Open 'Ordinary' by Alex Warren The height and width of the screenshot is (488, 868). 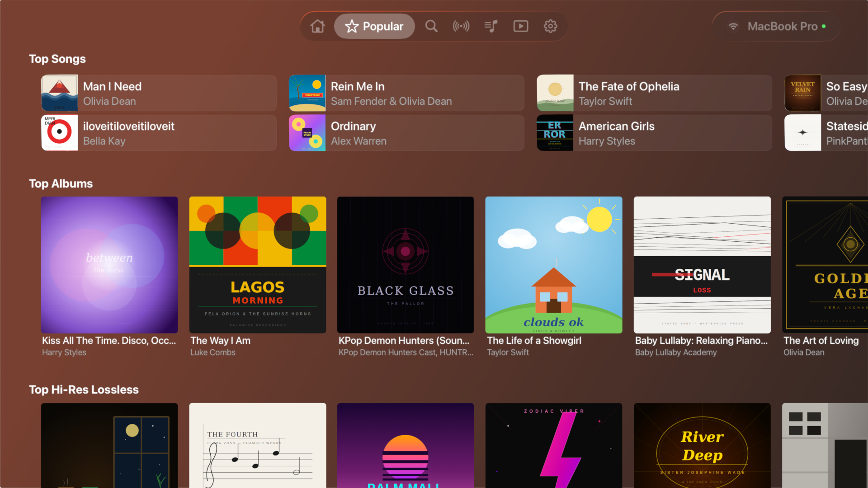406,132
